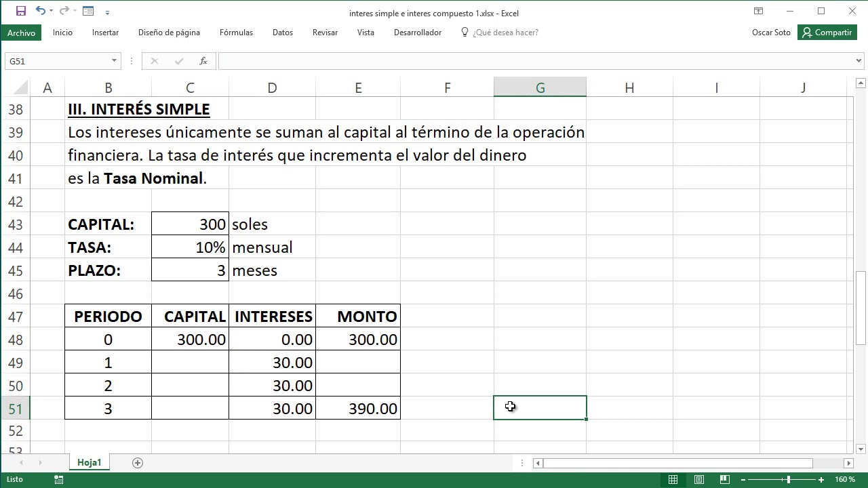Select the PERIODO header cell
This screenshot has width=868, height=488.
pos(108,317)
